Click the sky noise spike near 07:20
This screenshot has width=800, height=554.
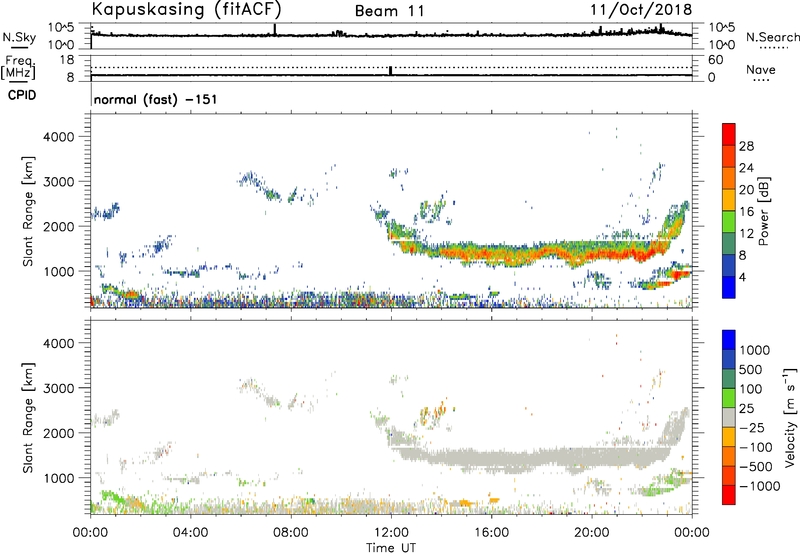(x=275, y=30)
